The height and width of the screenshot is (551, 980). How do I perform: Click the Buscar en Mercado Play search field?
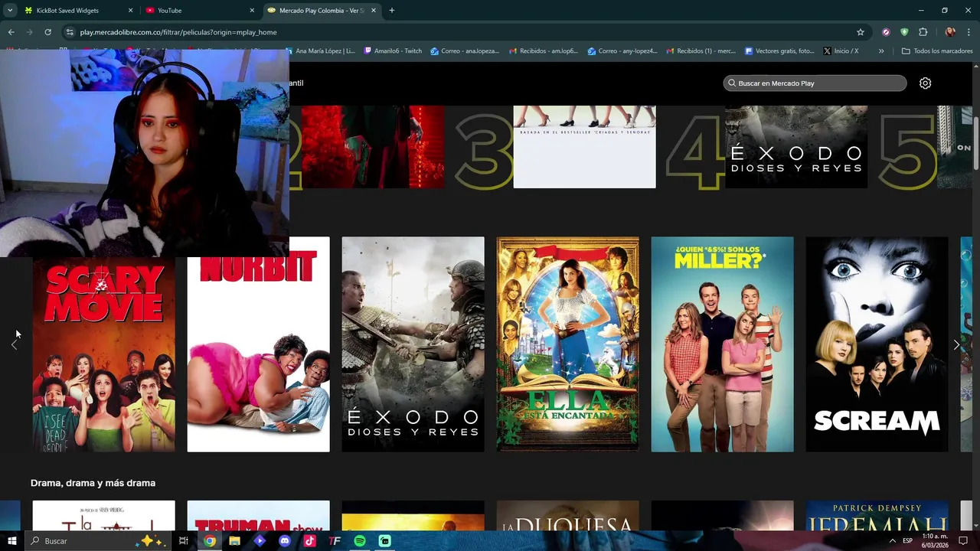point(815,83)
